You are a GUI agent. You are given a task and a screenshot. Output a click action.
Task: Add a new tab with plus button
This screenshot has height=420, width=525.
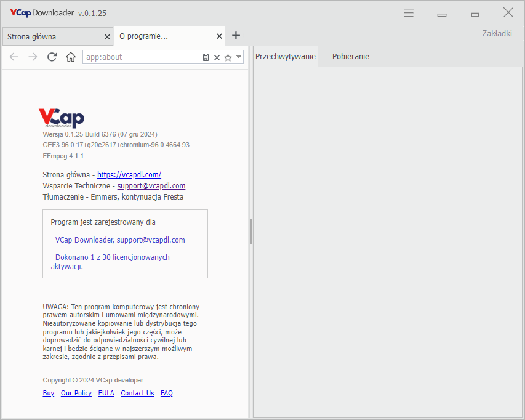[236, 36]
